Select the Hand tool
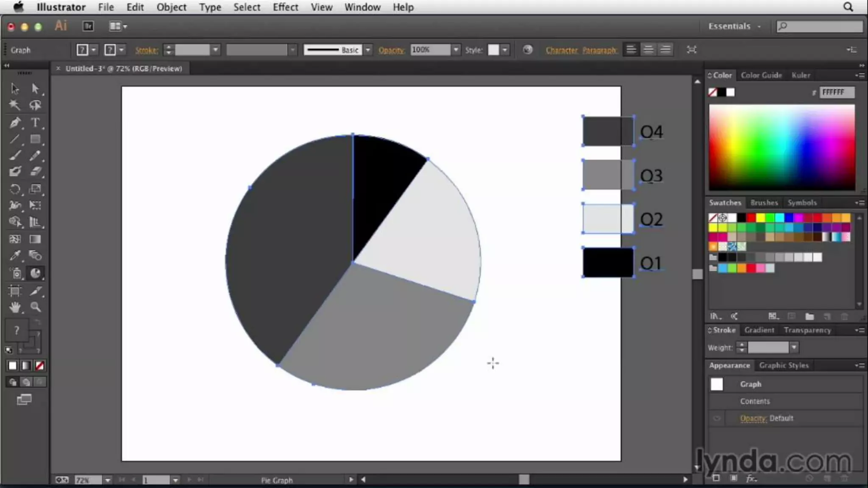Image resolution: width=868 pixels, height=488 pixels. point(15,308)
